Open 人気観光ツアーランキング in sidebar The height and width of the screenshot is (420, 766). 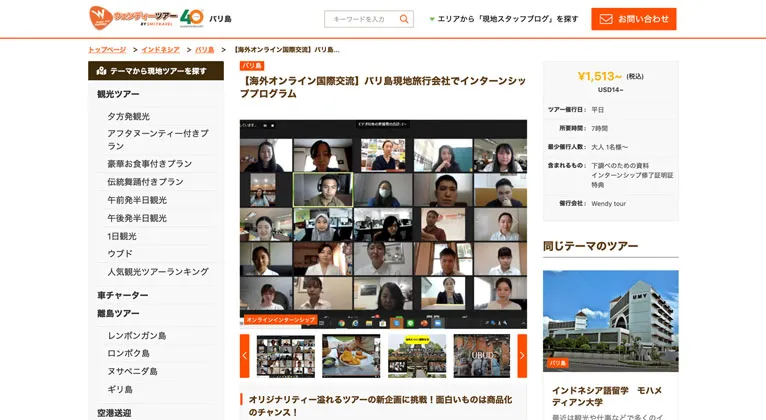[x=158, y=272]
